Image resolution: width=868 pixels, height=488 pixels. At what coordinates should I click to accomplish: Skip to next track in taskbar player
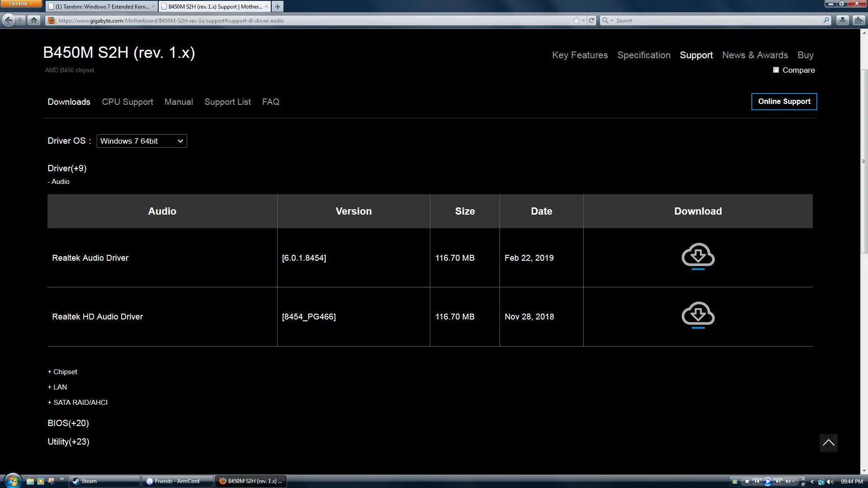(x=778, y=481)
